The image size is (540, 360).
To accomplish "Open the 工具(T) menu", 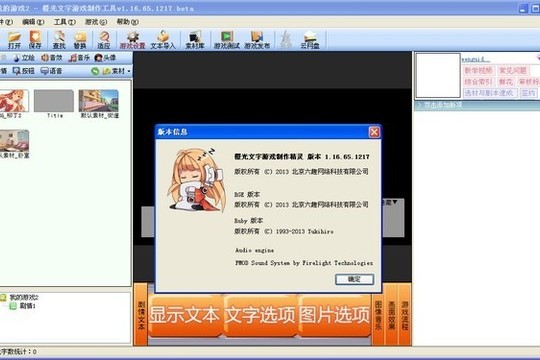I will 65,22.
